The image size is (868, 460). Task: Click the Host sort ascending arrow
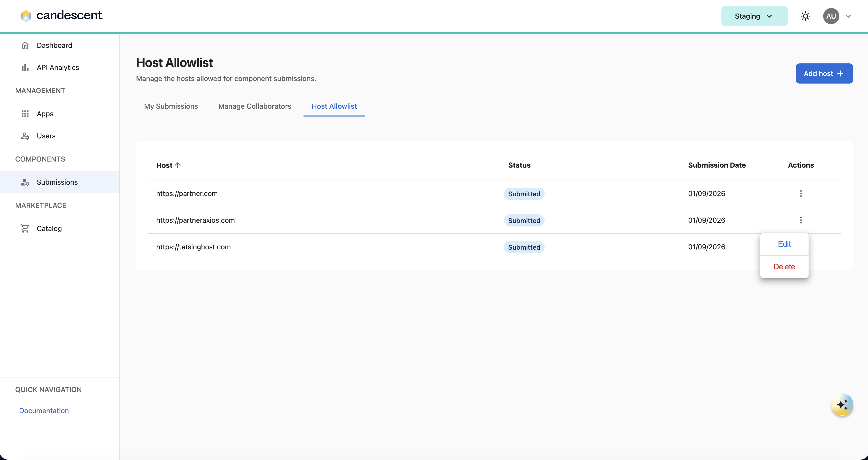coord(178,165)
